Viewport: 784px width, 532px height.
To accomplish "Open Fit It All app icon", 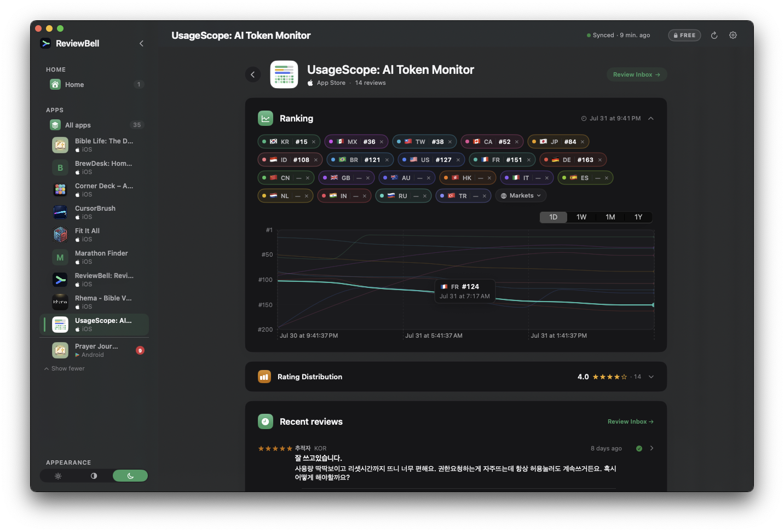I will (60, 235).
